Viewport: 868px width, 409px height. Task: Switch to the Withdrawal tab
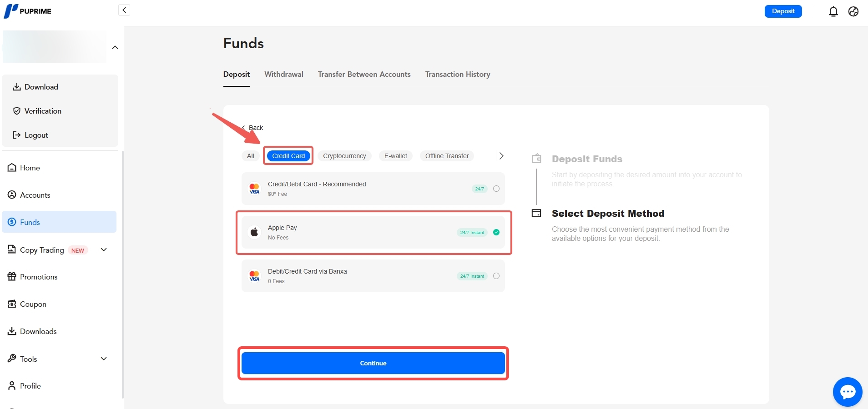(283, 74)
